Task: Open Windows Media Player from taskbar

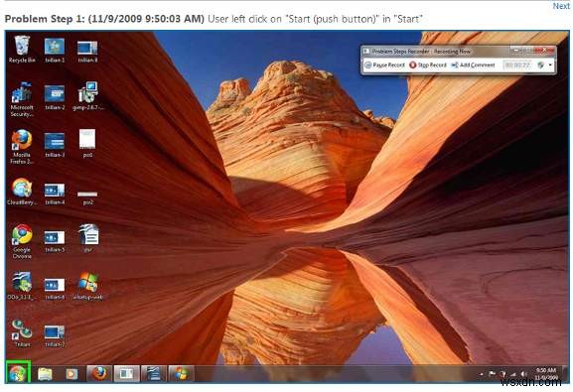Action: coord(72,374)
